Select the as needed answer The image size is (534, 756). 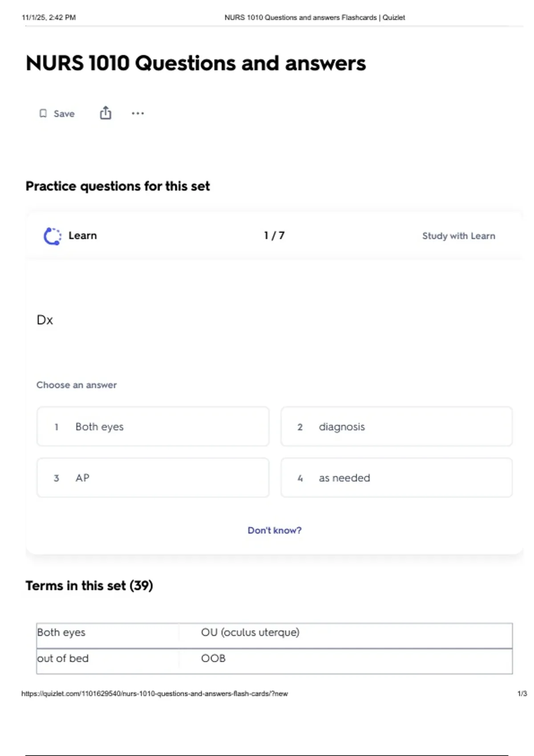[x=396, y=478]
